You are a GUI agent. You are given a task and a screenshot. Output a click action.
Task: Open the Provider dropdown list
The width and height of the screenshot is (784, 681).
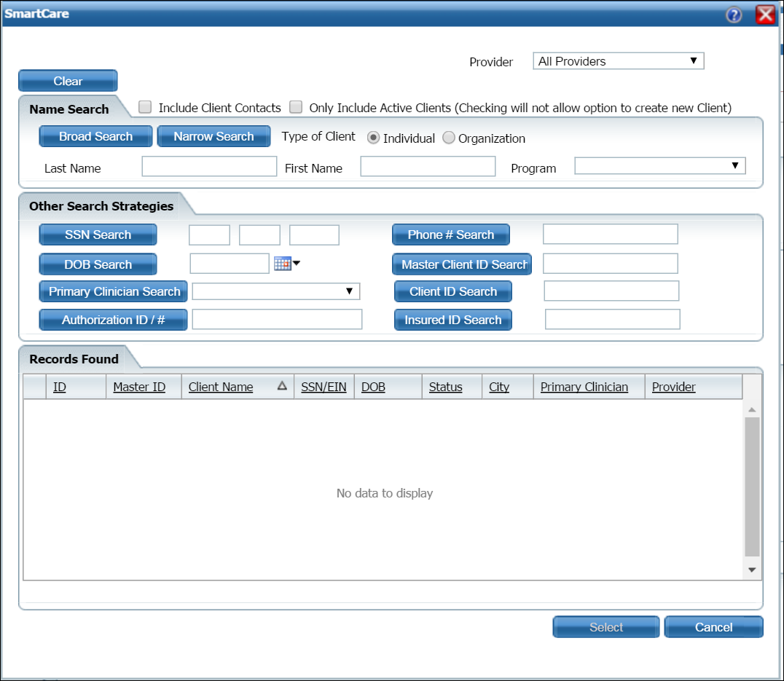[x=618, y=61]
